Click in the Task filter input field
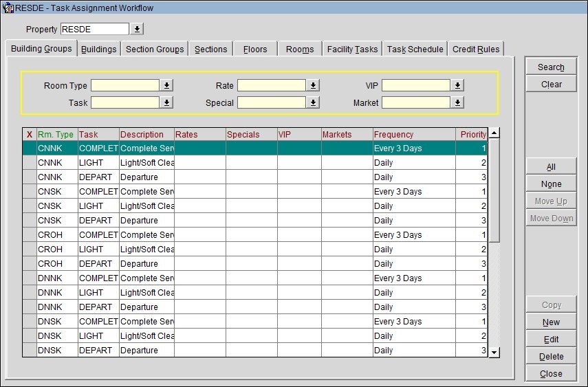 point(125,102)
